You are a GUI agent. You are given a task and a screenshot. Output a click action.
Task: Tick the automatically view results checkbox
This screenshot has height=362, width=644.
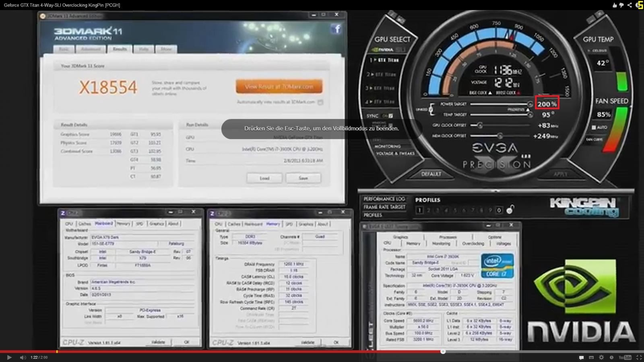320,102
